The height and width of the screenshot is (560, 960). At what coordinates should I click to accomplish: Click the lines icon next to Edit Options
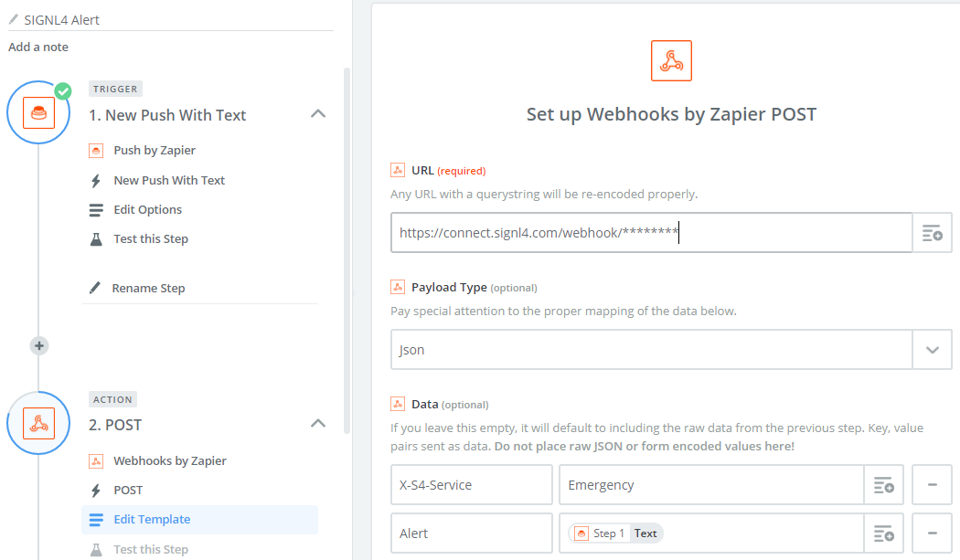click(x=96, y=210)
